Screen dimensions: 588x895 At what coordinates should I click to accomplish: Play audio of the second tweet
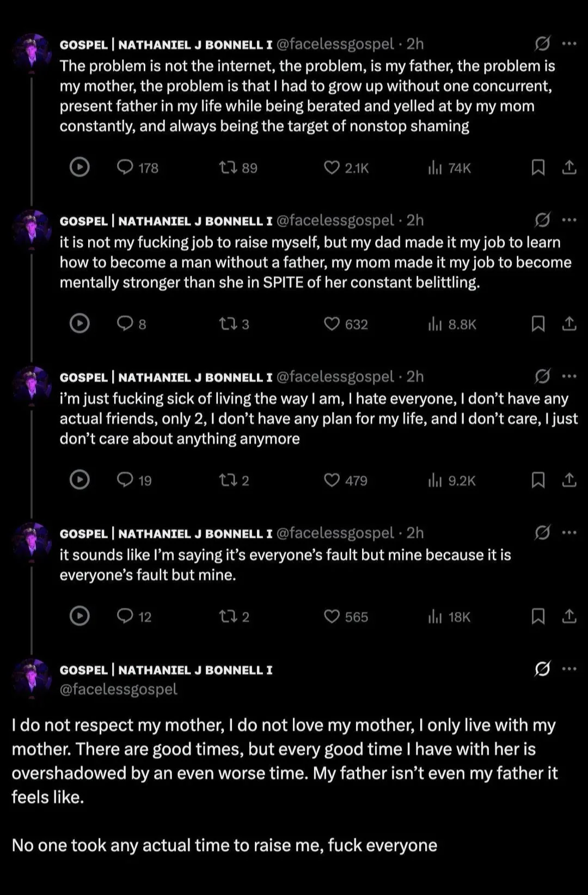(79, 324)
